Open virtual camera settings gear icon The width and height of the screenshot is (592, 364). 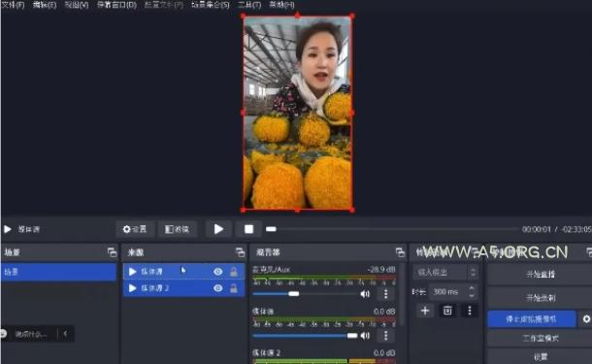point(586,319)
